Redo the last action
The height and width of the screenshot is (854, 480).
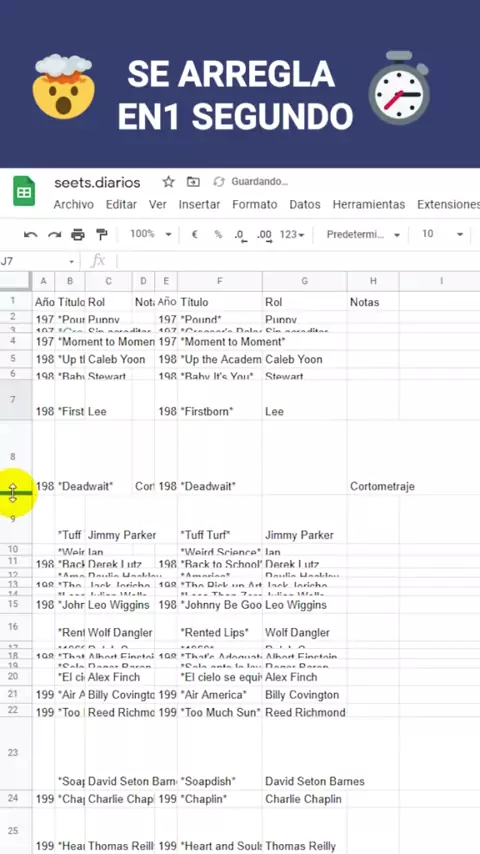coord(54,235)
